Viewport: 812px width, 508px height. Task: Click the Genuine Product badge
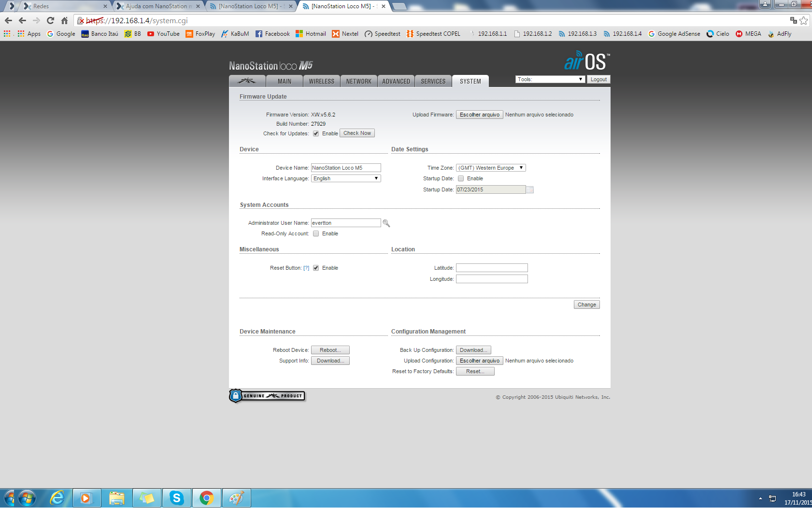point(267,396)
